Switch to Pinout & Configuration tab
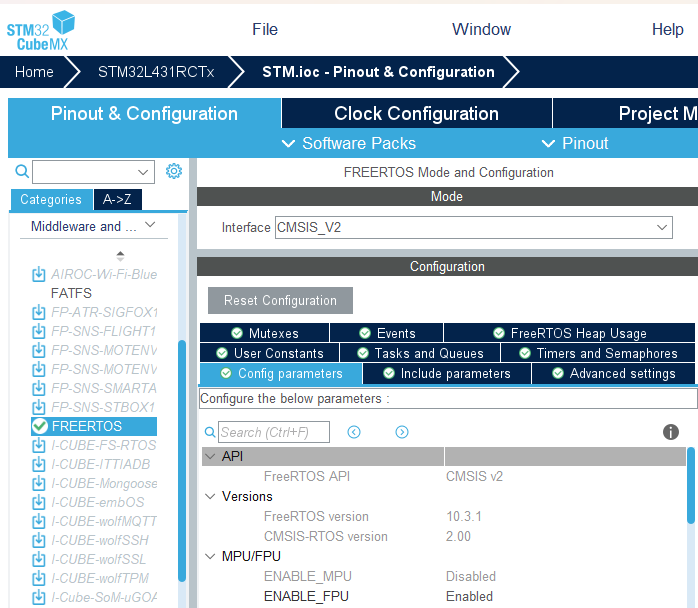 tap(144, 113)
